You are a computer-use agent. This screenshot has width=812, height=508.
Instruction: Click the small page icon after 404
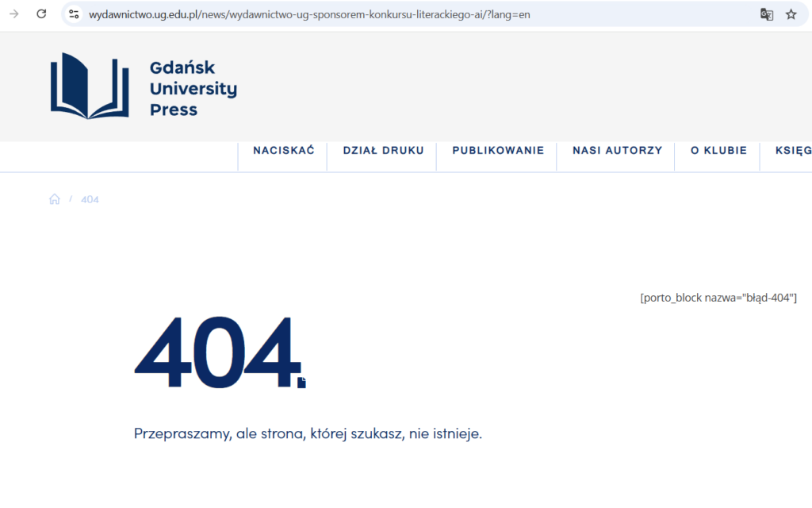click(x=301, y=383)
